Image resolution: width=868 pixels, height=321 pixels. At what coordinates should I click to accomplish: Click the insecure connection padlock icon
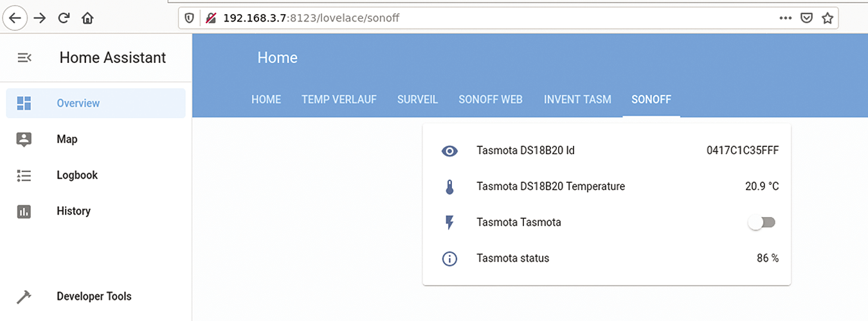210,18
